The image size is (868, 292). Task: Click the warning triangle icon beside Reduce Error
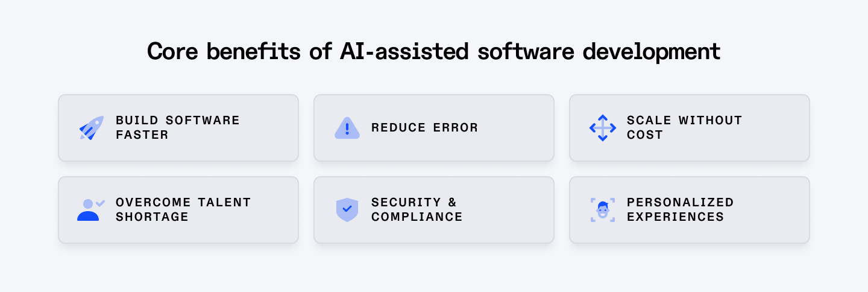(x=347, y=128)
